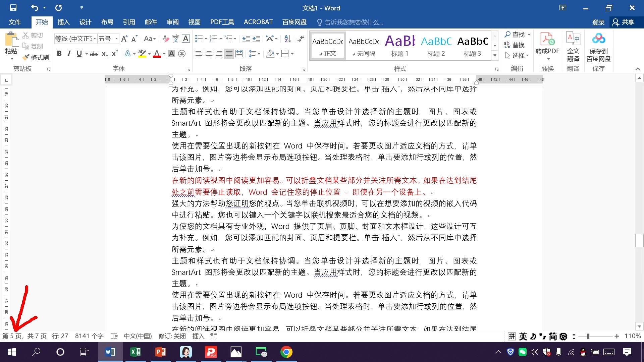The height and width of the screenshot is (362, 644).
Task: Click the Undo arrow icon
Action: tap(35, 8)
